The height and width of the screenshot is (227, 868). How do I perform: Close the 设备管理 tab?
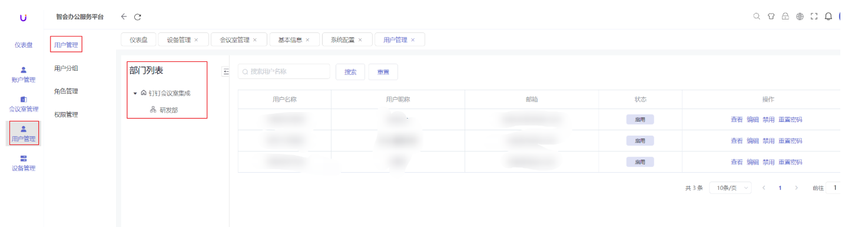196,40
